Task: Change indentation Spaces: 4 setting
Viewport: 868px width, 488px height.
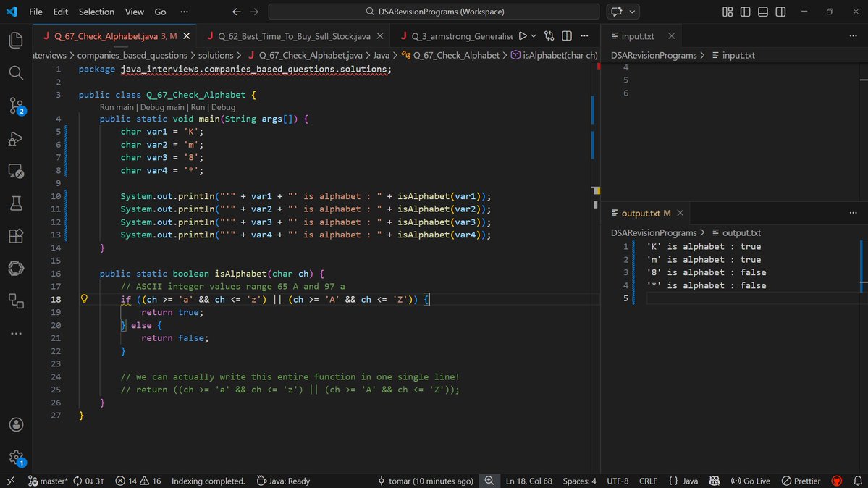Action: 580,481
